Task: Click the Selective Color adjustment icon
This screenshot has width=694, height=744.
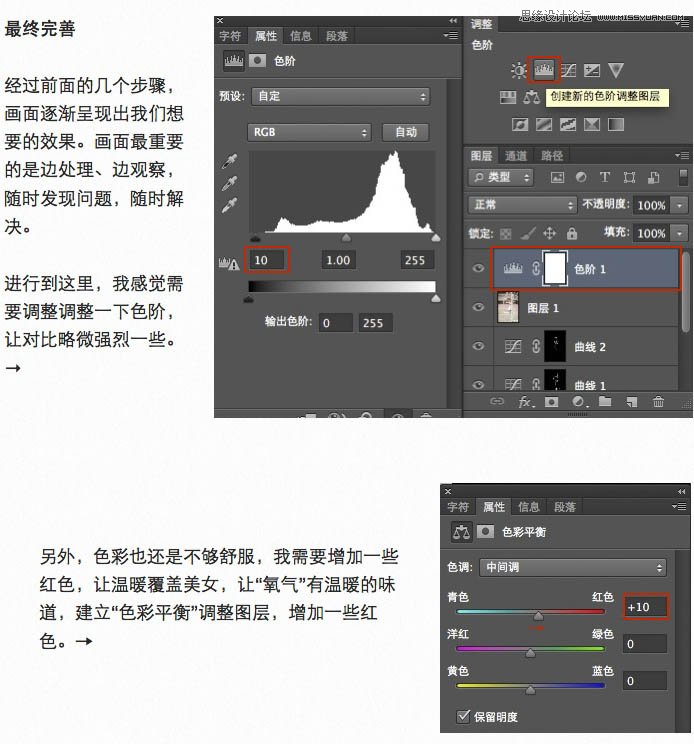Action: (x=592, y=125)
